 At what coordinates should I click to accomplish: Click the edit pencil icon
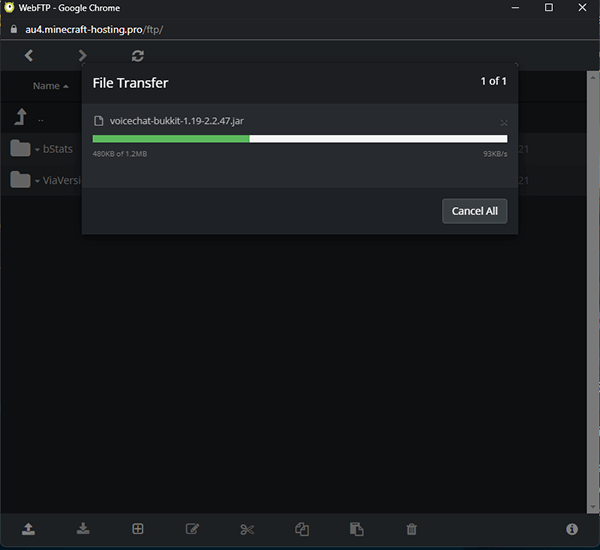[192, 529]
